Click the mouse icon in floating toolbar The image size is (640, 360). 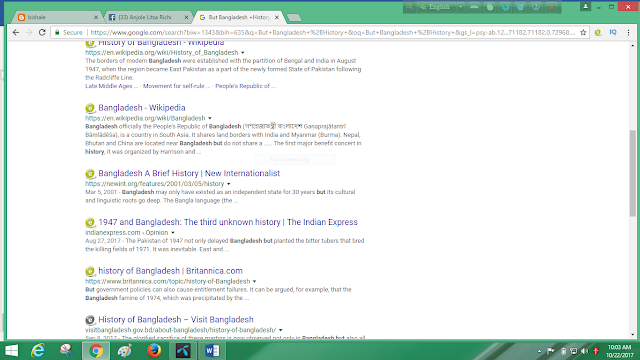click(x=490, y=7)
